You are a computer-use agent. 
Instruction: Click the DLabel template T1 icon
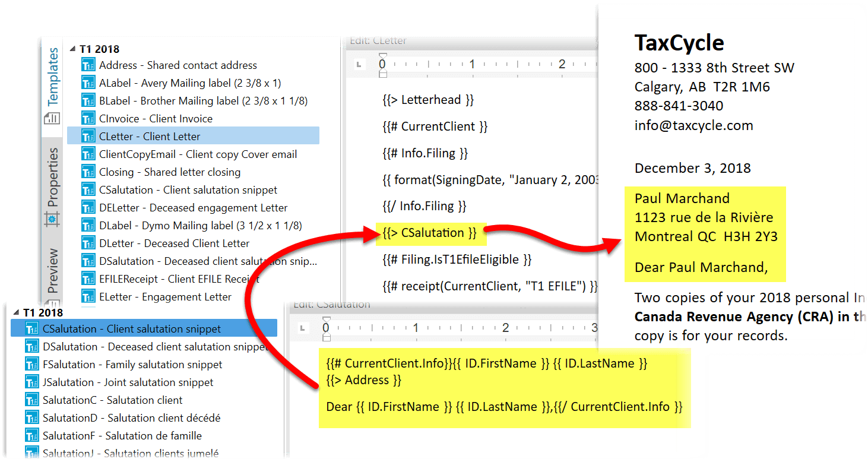coord(88,226)
